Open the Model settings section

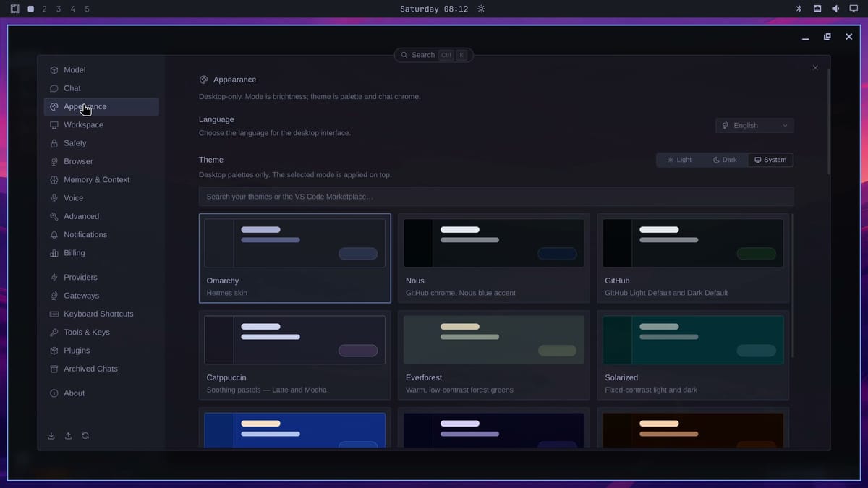pos(101,70)
